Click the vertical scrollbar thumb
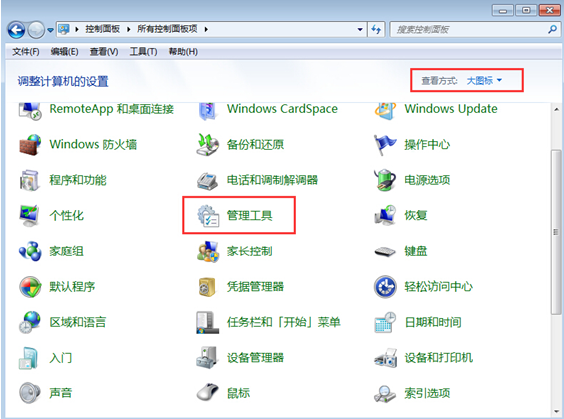 click(x=556, y=232)
